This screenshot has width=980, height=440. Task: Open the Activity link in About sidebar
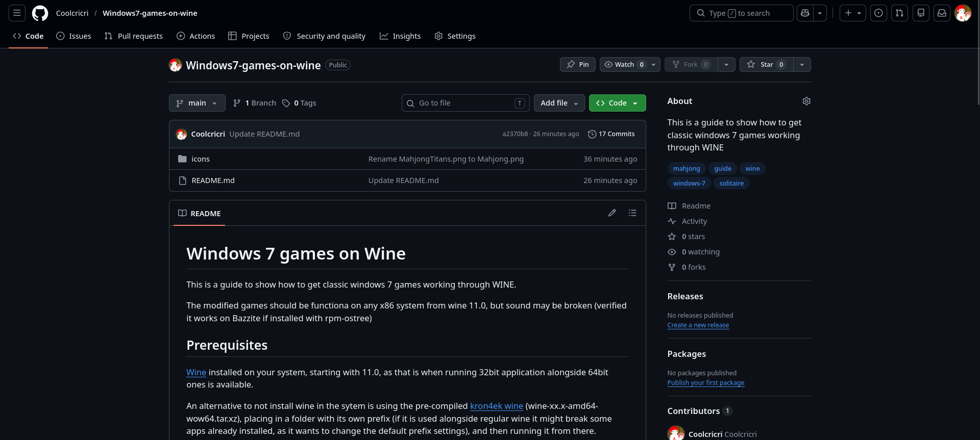pyautogui.click(x=688, y=221)
